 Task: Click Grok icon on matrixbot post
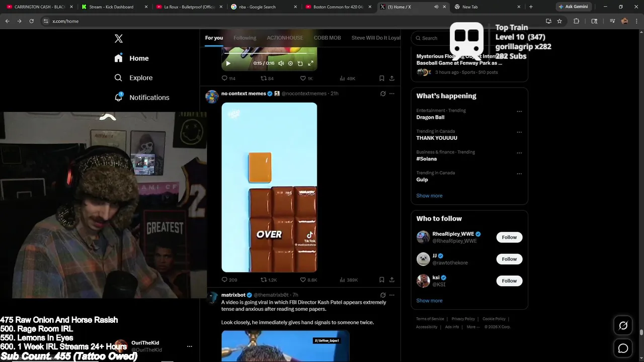(383, 295)
